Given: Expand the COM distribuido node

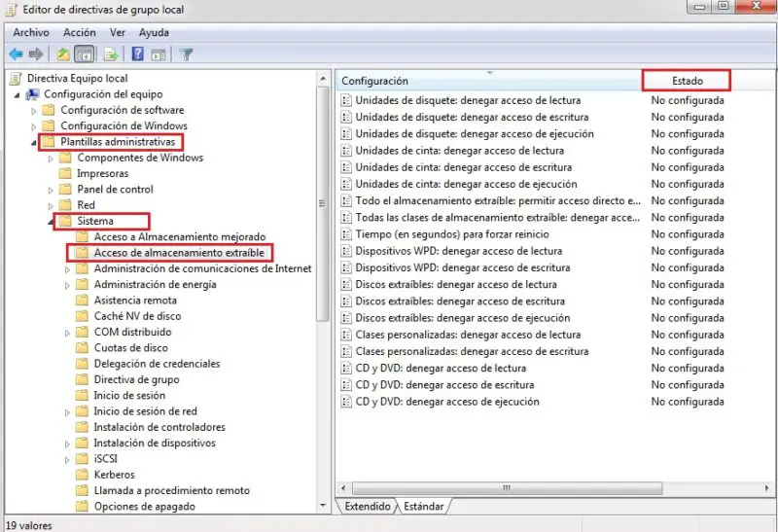Looking at the screenshot, I should 67,333.
